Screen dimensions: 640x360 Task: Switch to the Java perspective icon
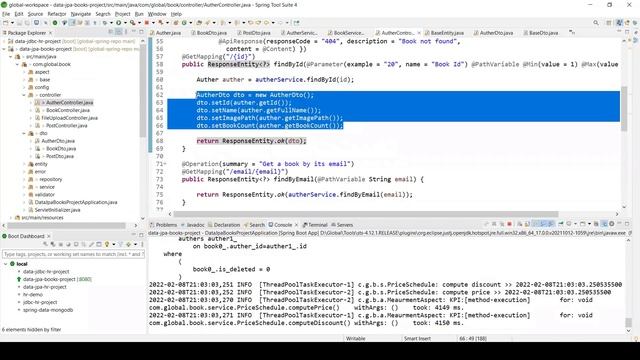coord(620,23)
